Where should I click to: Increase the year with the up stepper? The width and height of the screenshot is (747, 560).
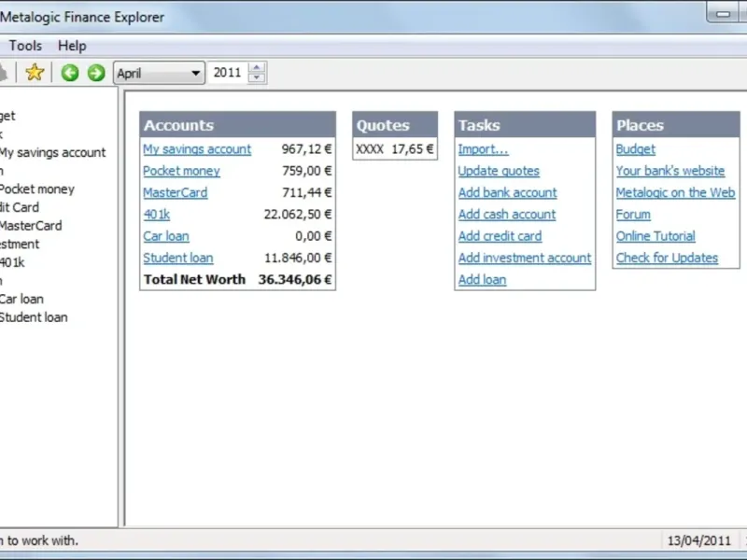[x=258, y=68]
